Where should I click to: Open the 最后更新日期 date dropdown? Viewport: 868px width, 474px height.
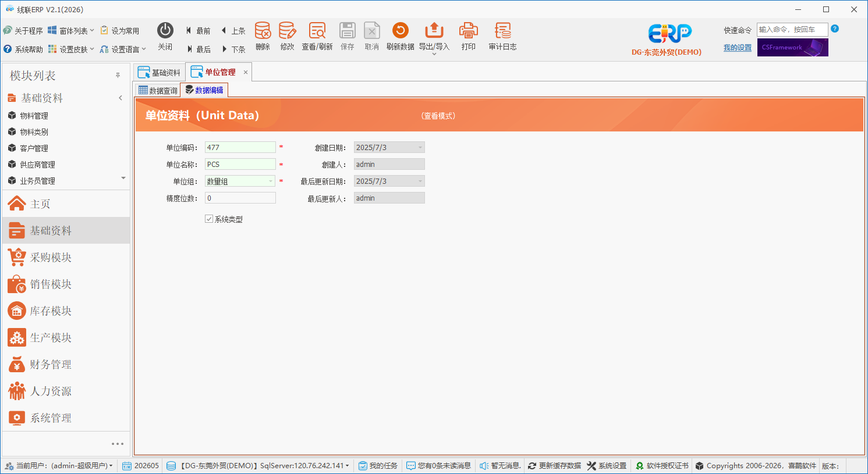click(x=420, y=181)
